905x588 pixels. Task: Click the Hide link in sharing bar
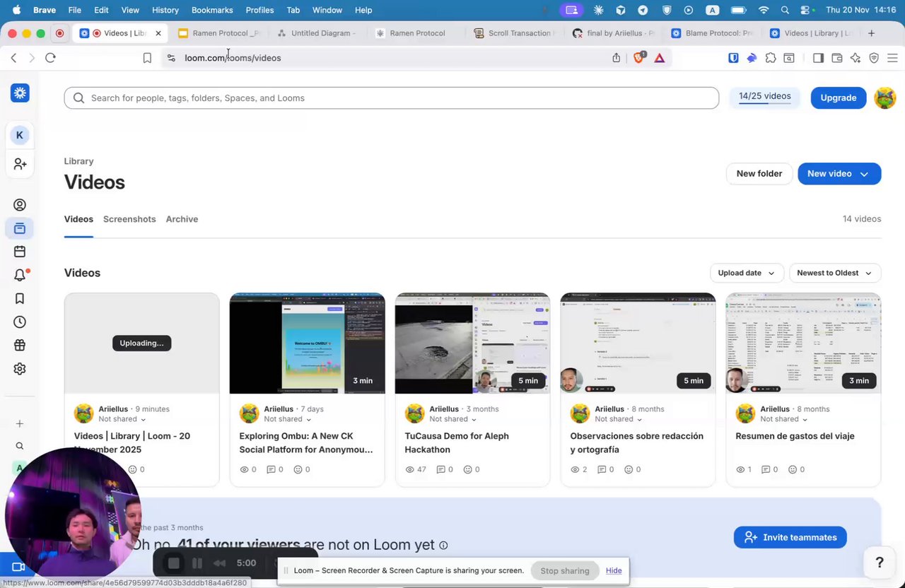[614, 570]
